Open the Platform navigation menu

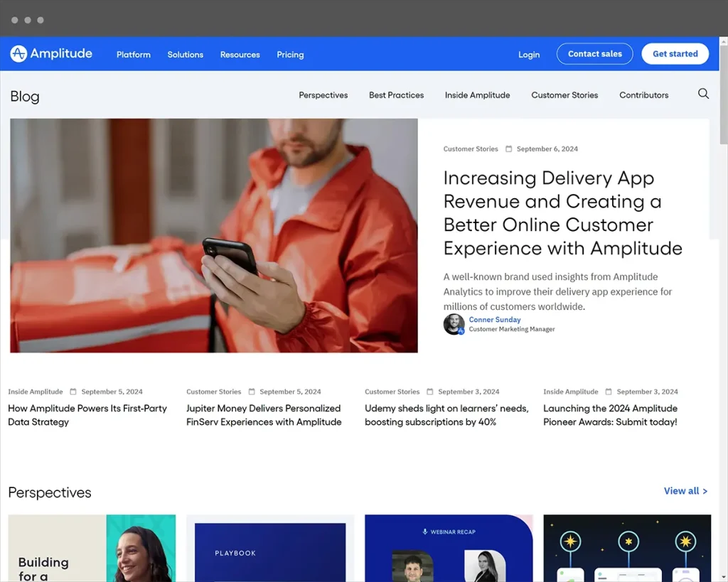(x=134, y=55)
